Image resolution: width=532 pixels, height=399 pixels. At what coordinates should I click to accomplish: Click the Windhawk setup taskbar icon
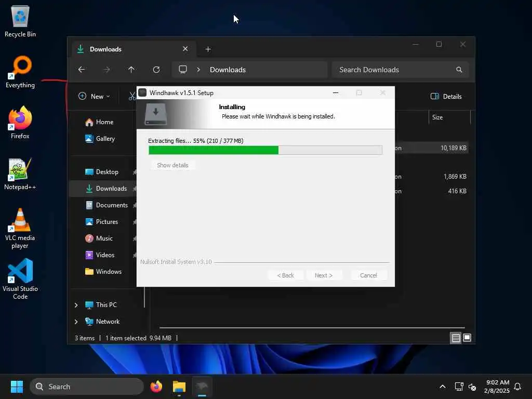(202, 387)
